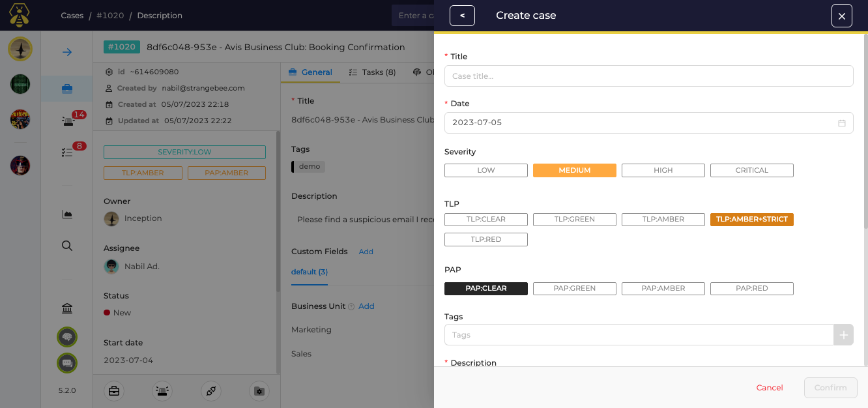Click the plus button beside Tags field
868x408 pixels.
coord(843,335)
